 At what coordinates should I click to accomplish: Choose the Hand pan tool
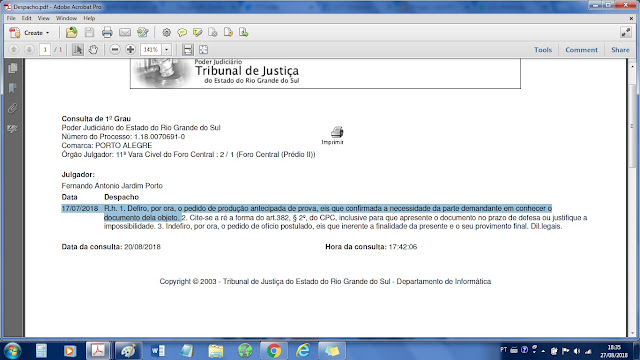[x=93, y=50]
